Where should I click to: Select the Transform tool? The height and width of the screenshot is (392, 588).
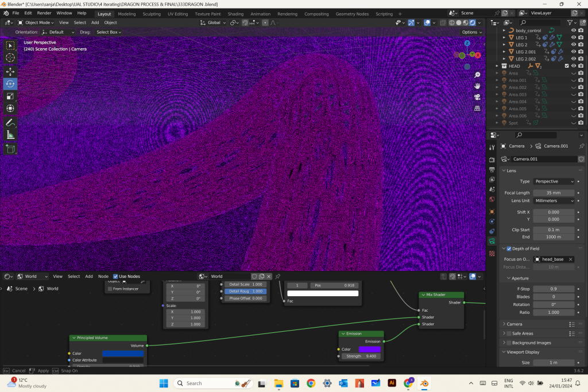pos(10,108)
